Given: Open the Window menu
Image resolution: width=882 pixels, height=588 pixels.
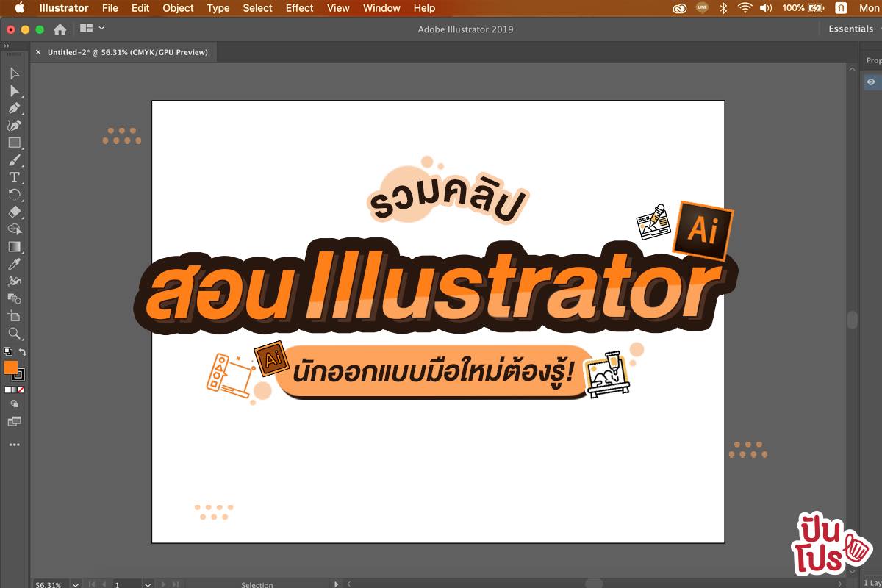Looking at the screenshot, I should [x=382, y=8].
